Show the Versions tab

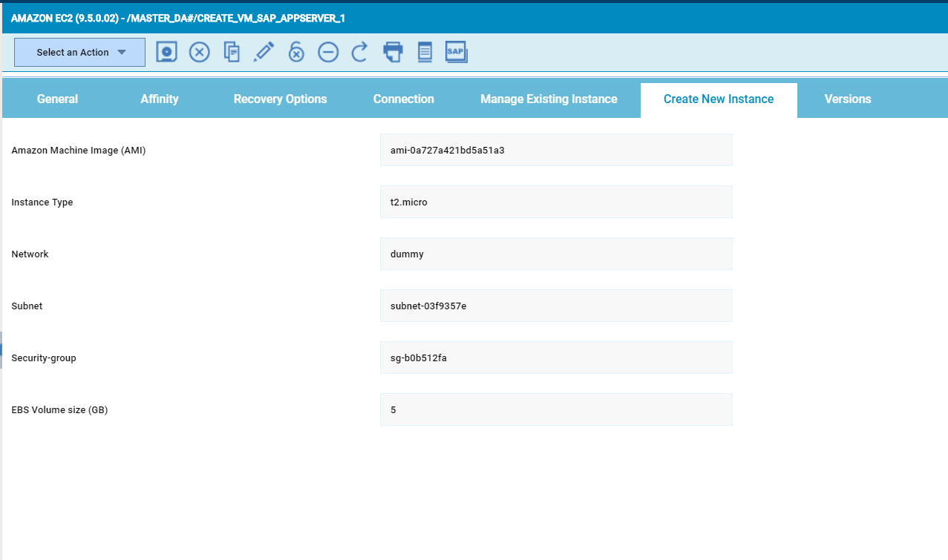[x=848, y=99]
